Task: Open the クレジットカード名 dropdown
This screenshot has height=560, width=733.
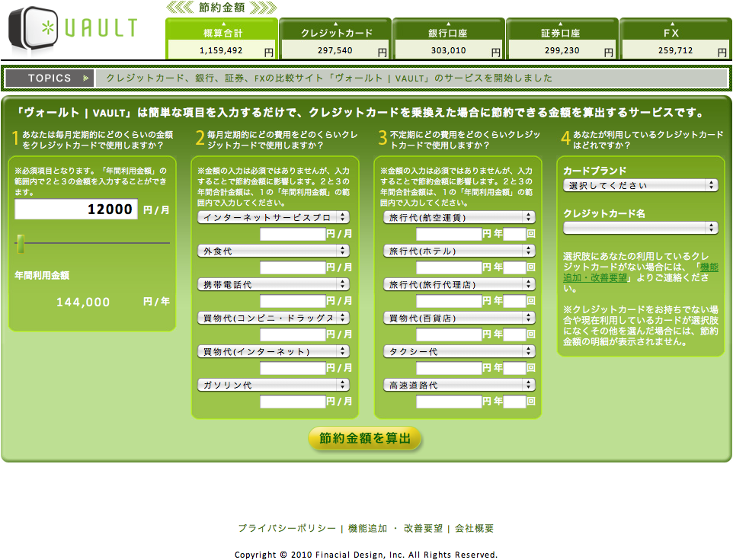Action: point(640,228)
